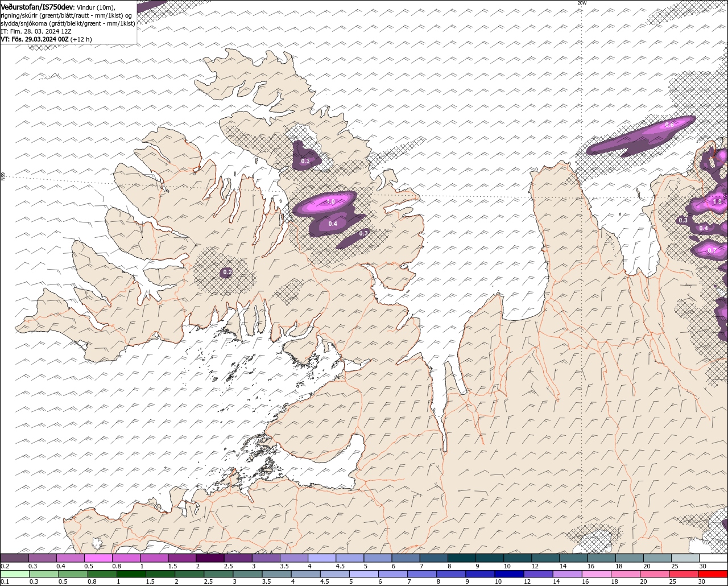Select upper legend row 4 pale lavender swatch
728x586 pixels.
[x=322, y=558]
